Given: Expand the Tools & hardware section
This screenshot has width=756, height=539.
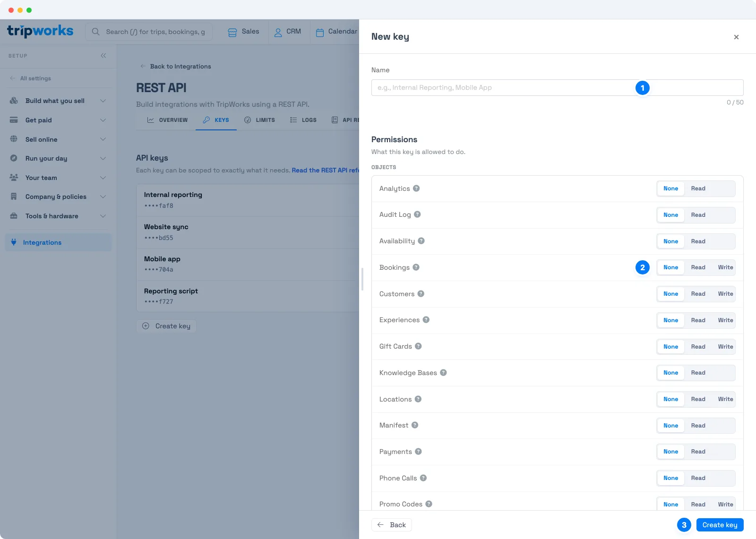Looking at the screenshot, I should point(58,216).
